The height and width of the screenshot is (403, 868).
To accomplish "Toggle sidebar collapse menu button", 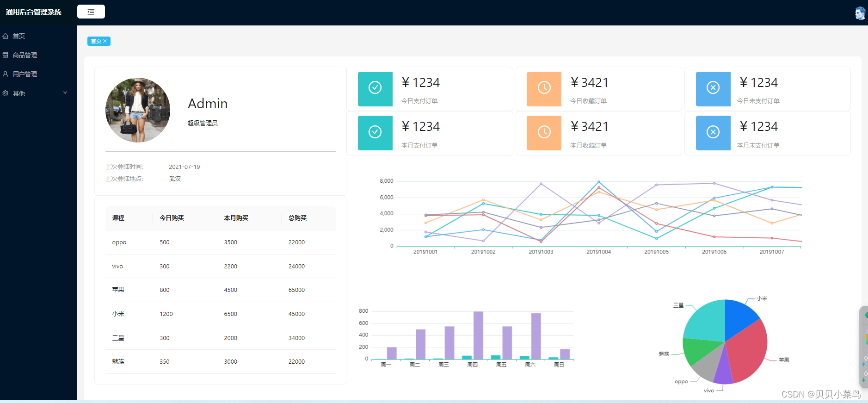I will click(x=91, y=12).
